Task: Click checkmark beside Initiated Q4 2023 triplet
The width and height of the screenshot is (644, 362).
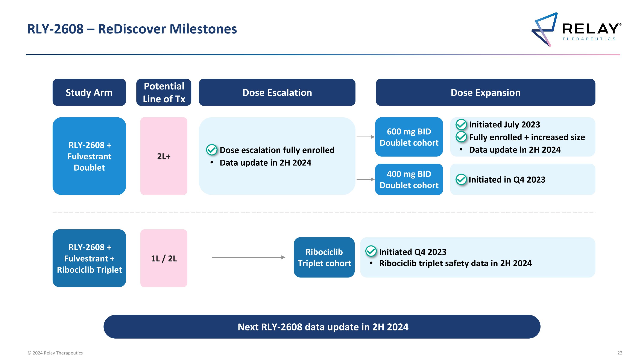Action: coord(371,251)
